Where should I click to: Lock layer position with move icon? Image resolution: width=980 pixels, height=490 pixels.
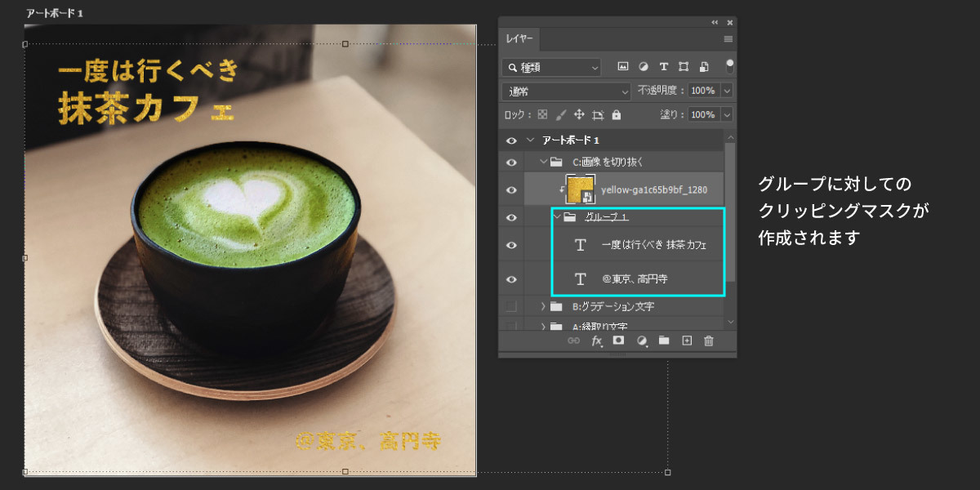tap(579, 115)
